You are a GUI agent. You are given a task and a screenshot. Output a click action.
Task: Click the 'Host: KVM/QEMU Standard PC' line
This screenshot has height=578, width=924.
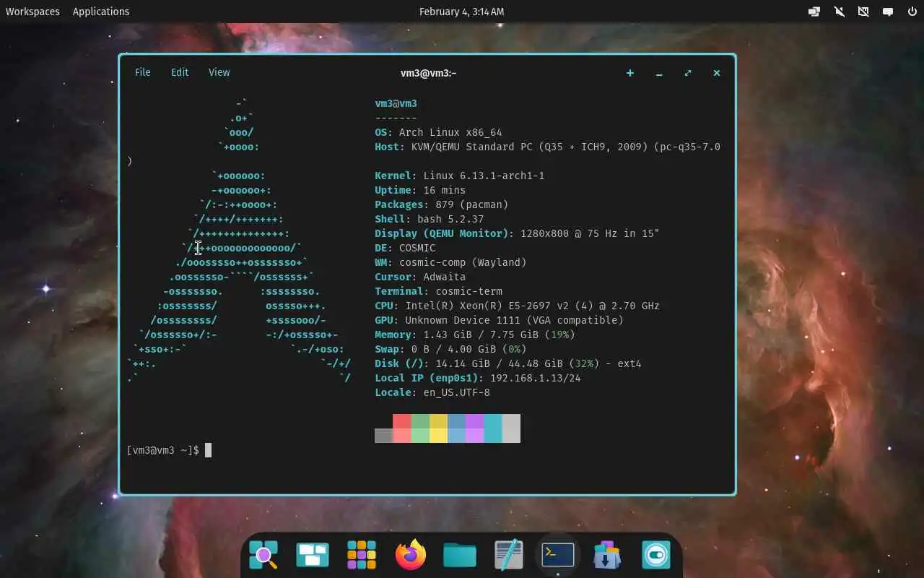coord(547,147)
